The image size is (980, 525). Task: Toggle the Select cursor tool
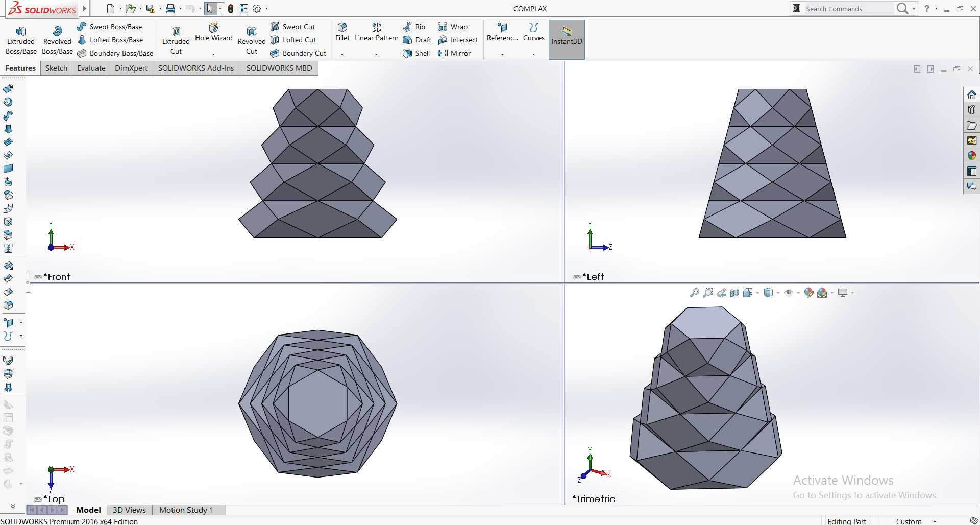210,9
